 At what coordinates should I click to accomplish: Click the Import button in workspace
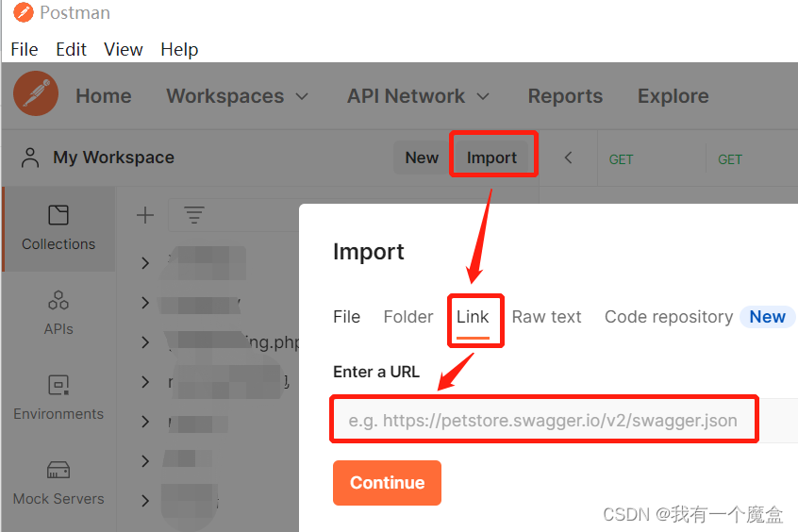pyautogui.click(x=491, y=158)
